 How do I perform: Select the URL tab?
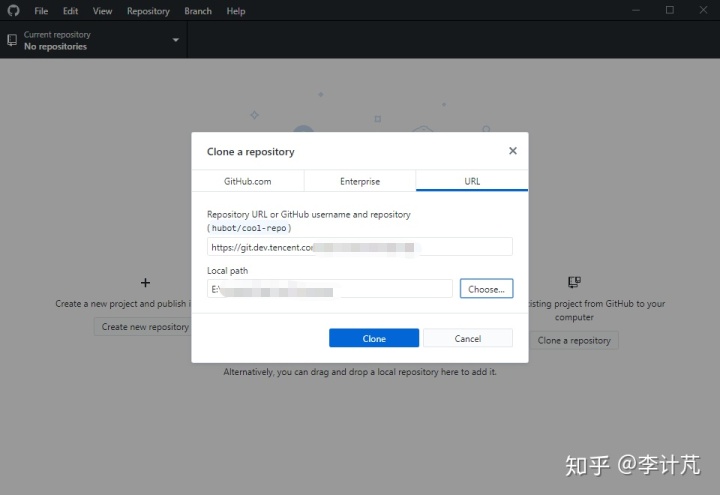point(472,181)
